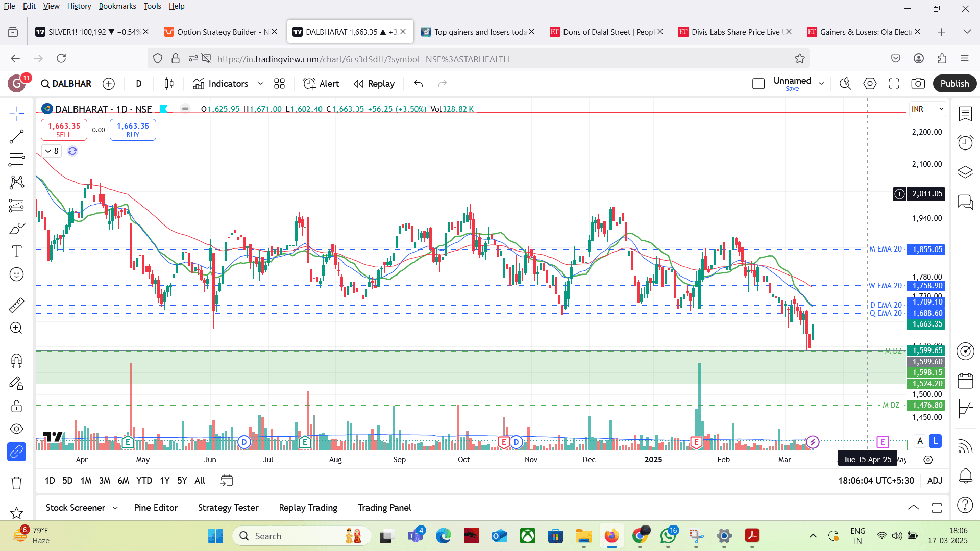Select the brush drawing tool

pos(17,229)
